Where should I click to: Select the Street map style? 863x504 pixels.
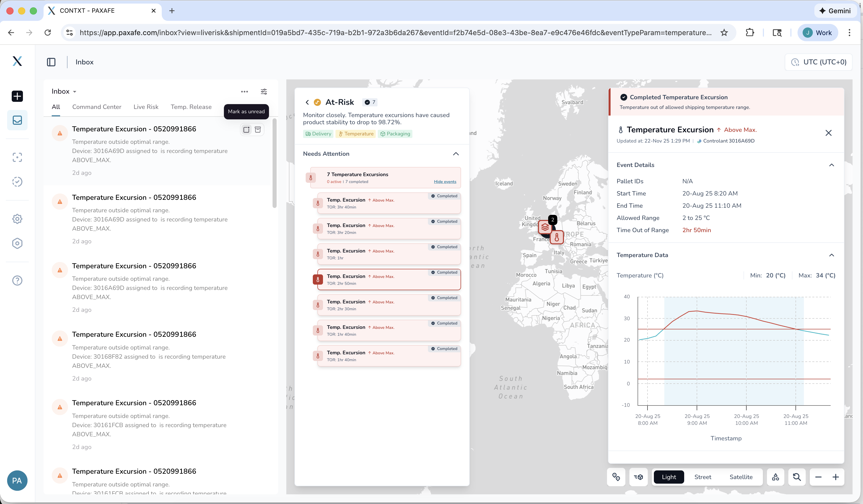(702, 477)
